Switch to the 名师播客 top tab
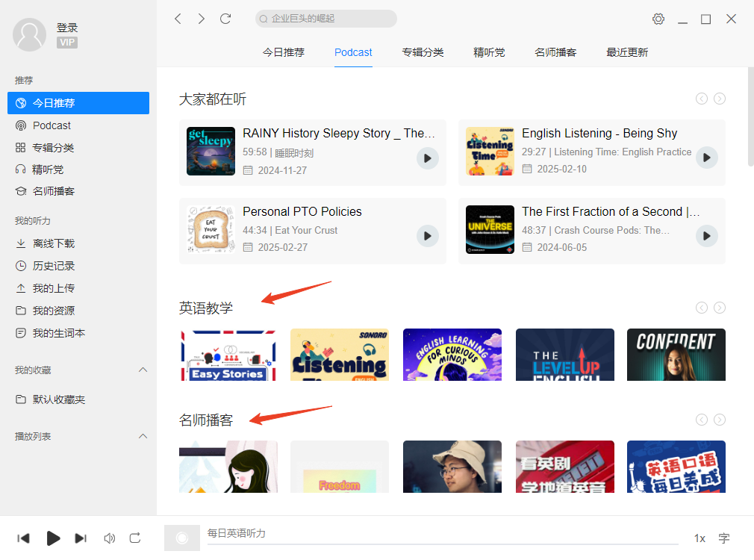The image size is (754, 560). click(555, 52)
